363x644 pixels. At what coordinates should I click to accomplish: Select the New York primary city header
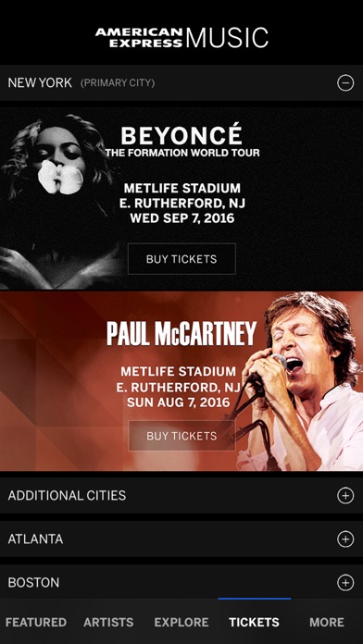tap(181, 83)
